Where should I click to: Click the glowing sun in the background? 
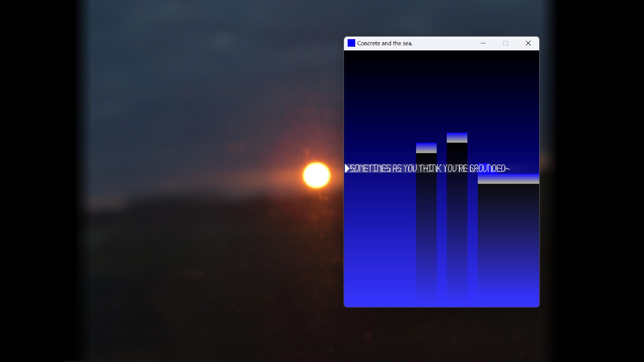pyautogui.click(x=316, y=175)
